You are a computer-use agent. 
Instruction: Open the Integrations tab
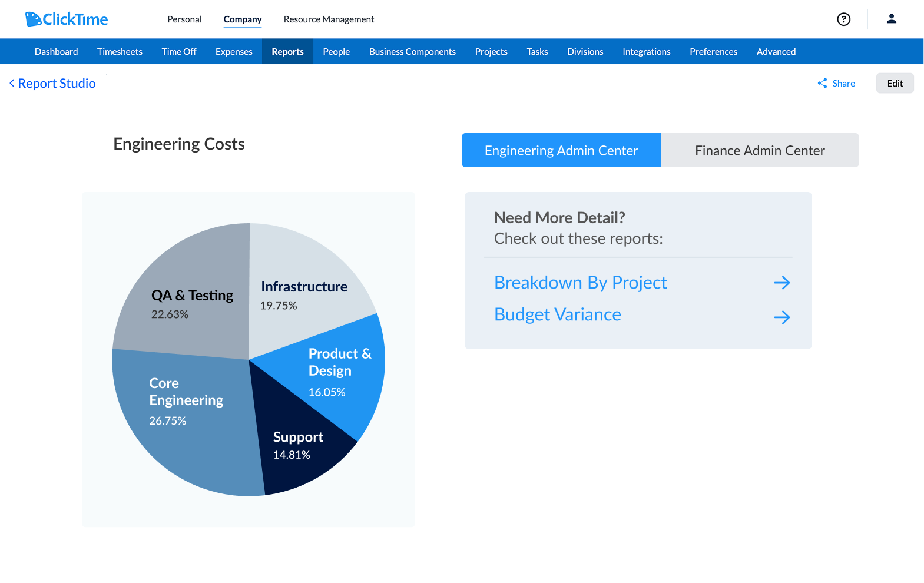pyautogui.click(x=647, y=52)
